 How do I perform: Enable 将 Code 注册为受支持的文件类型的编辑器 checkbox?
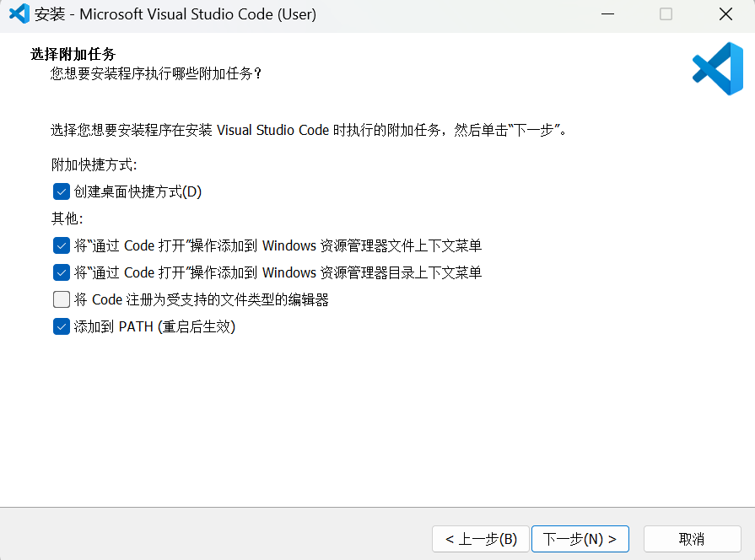[x=61, y=299]
